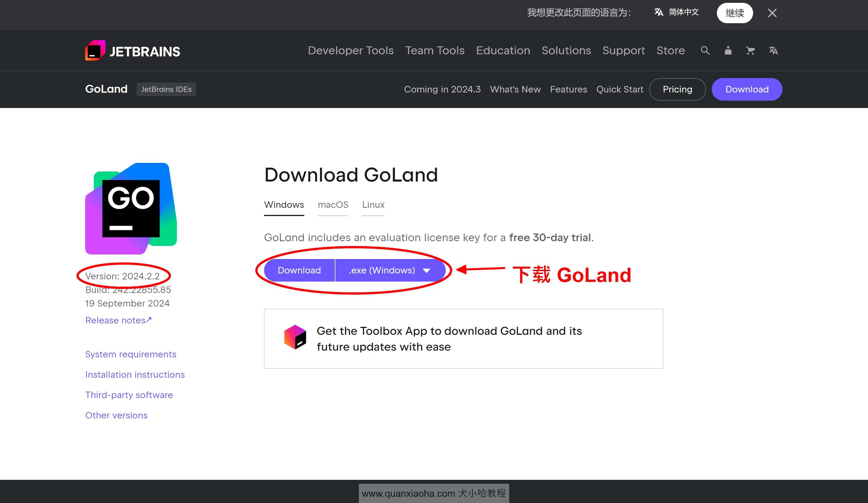This screenshot has width=868, height=503.
Task: Click the GoLand product title
Action: pos(106,89)
